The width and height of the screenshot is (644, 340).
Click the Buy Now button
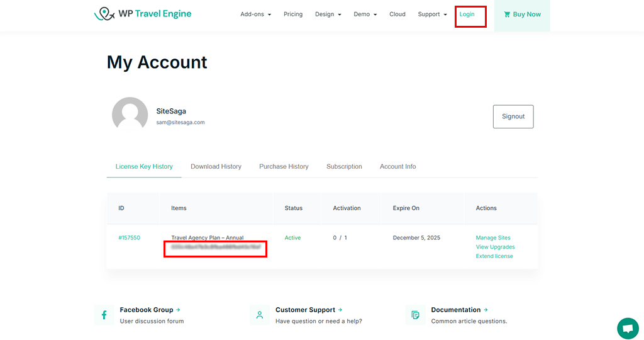pyautogui.click(x=522, y=14)
